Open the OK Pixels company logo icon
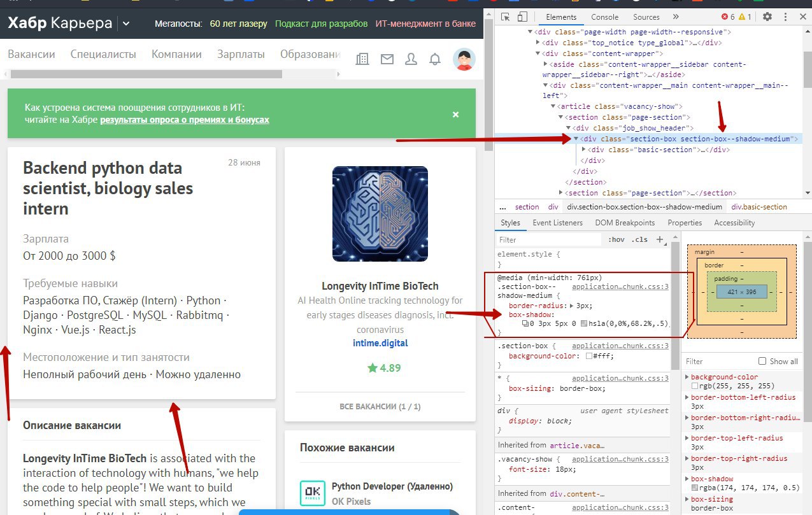The height and width of the screenshot is (515, 812). 312,493
